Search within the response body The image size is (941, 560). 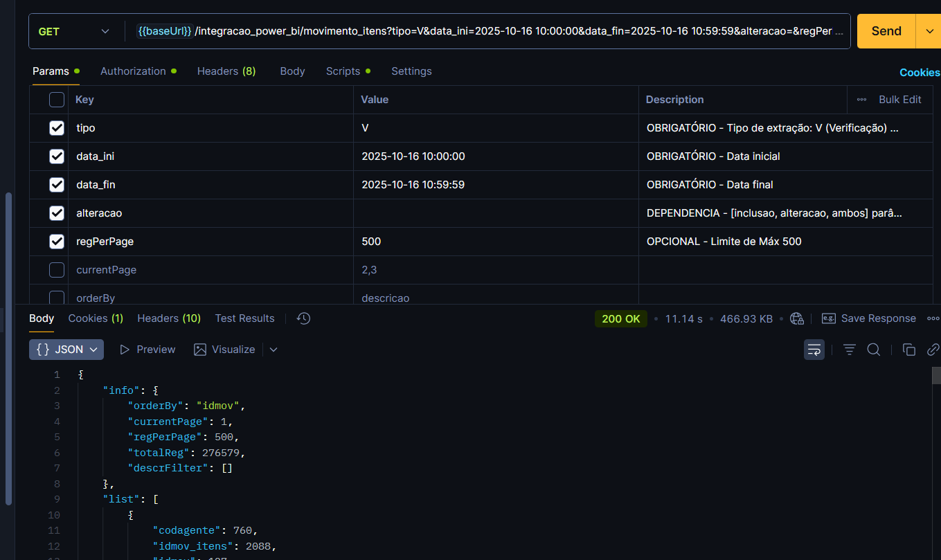tap(874, 350)
